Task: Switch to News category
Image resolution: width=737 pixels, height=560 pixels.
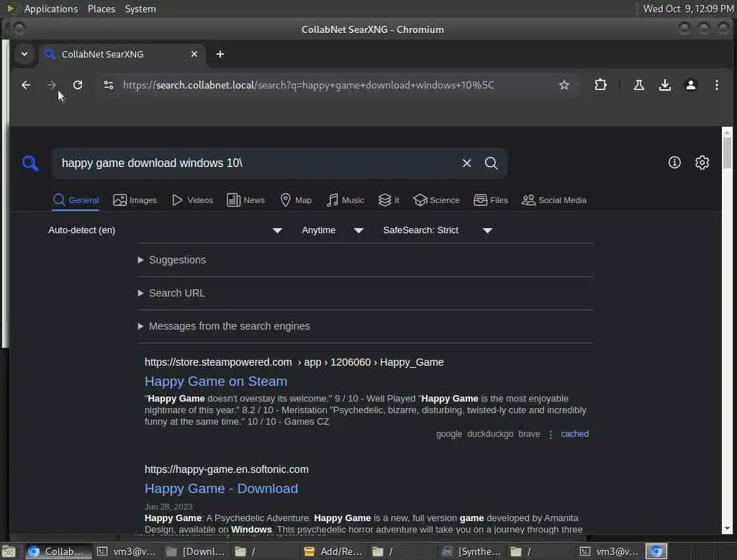Action: [245, 200]
